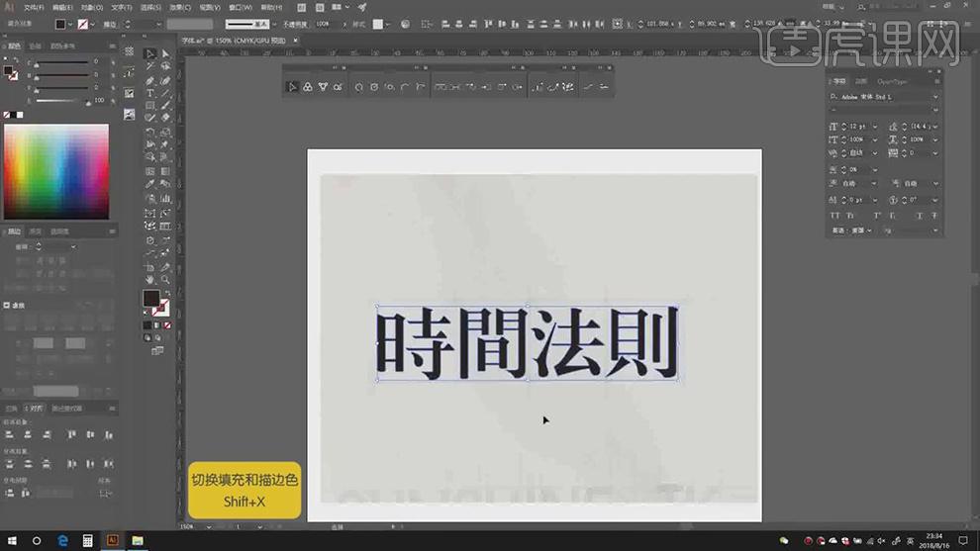Click the Windows Start button
Viewport: 980px width, 551px height.
point(12,540)
